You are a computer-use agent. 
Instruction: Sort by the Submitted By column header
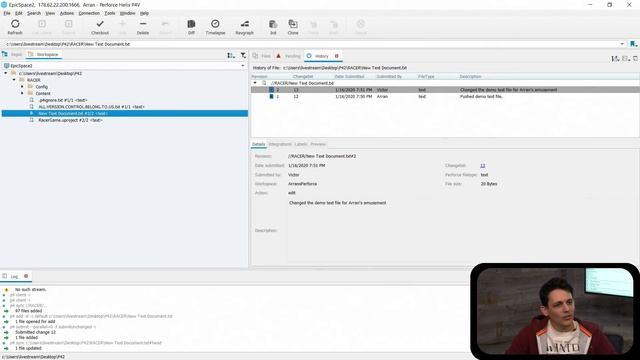[x=389, y=76]
